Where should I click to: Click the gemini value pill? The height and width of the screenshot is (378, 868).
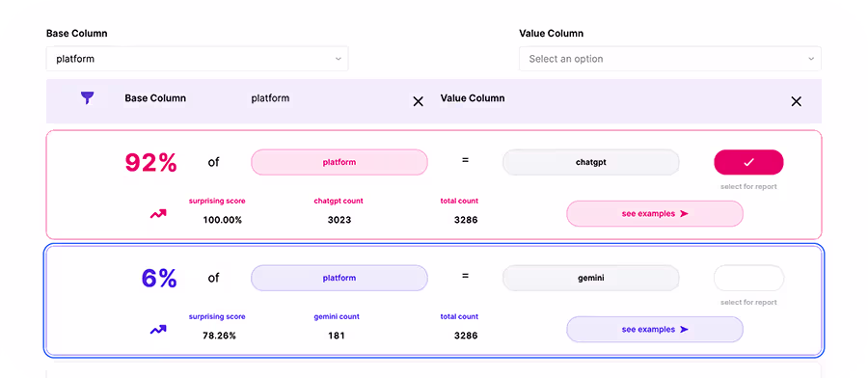point(591,278)
